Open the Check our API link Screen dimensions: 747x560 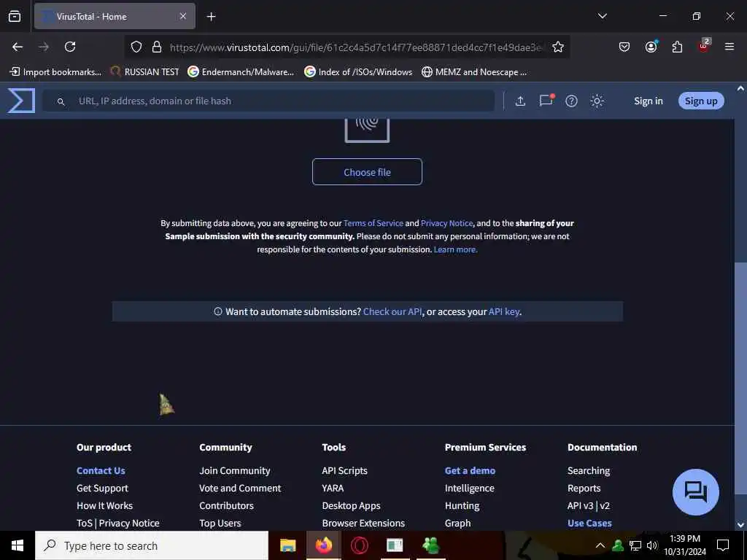tap(392, 311)
